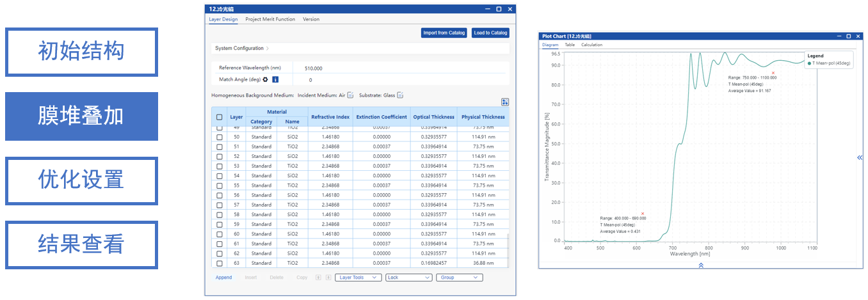The width and height of the screenshot is (868, 300).
Task: Edit the Incident Medium Air icon
Action: click(x=350, y=95)
